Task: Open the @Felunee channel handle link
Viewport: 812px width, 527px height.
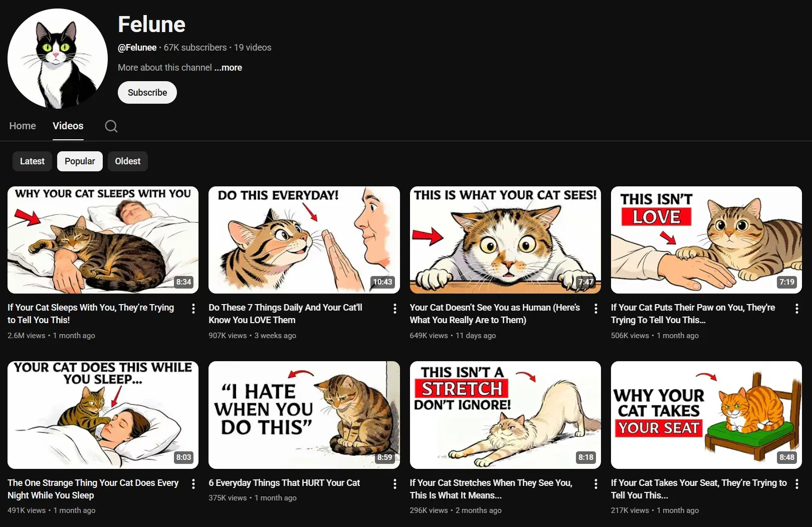Action: (137, 48)
